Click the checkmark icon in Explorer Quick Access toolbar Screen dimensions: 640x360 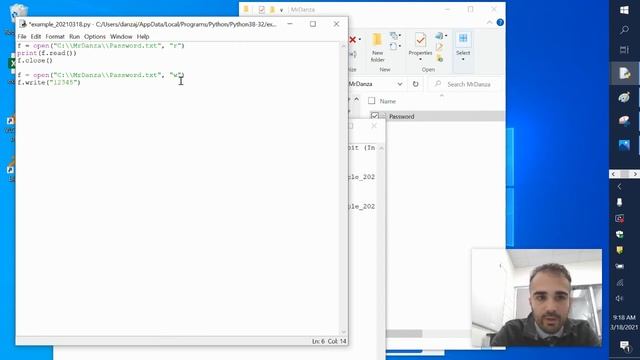[x=261, y=9]
